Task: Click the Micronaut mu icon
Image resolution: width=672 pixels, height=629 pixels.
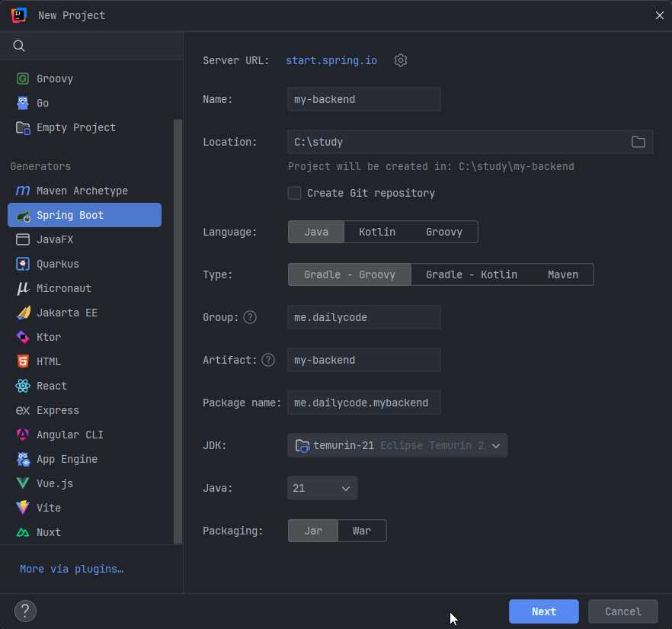Action: click(x=23, y=288)
